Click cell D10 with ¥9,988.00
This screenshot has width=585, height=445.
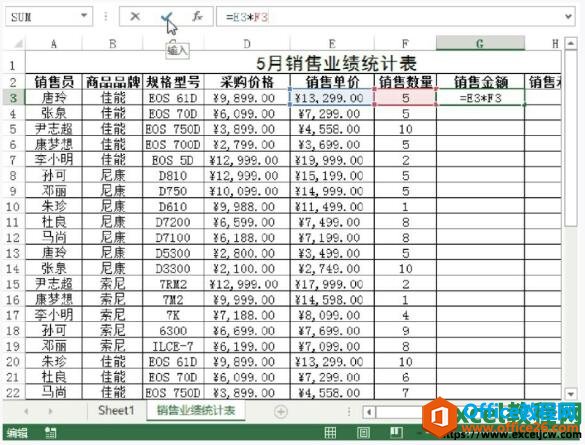click(247, 207)
